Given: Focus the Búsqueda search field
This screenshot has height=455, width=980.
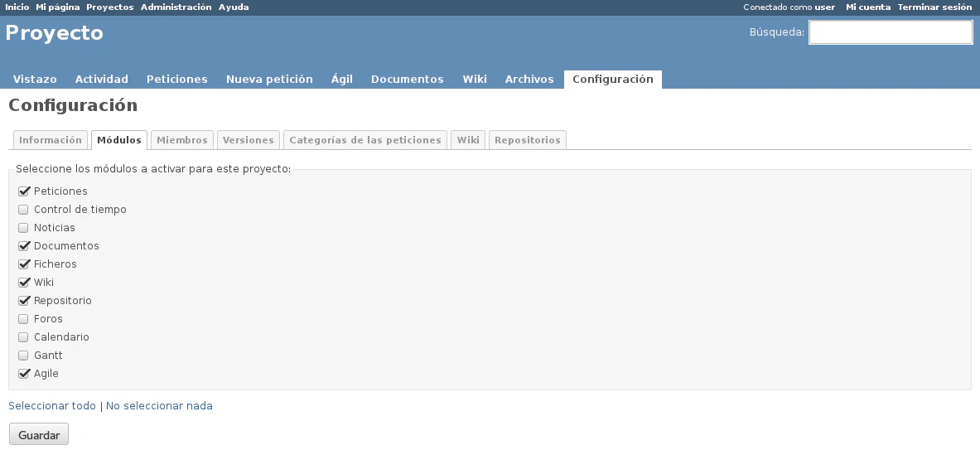Looking at the screenshot, I should click(x=890, y=32).
